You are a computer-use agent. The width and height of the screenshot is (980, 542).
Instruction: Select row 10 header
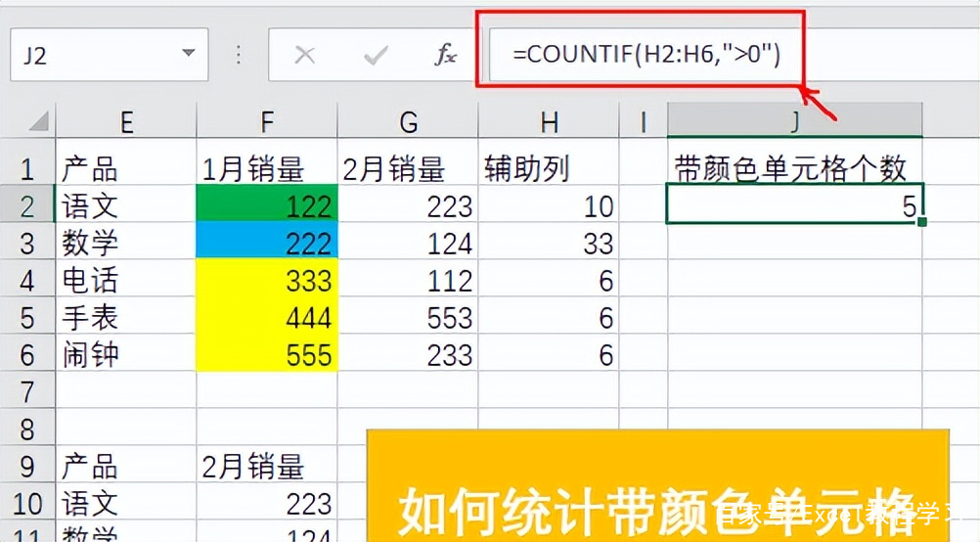pyautogui.click(x=26, y=503)
